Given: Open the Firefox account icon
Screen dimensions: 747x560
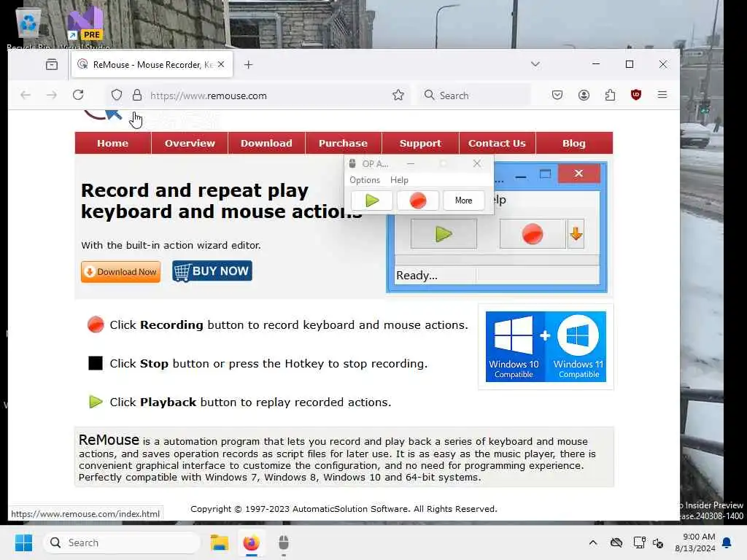Looking at the screenshot, I should tap(584, 96).
